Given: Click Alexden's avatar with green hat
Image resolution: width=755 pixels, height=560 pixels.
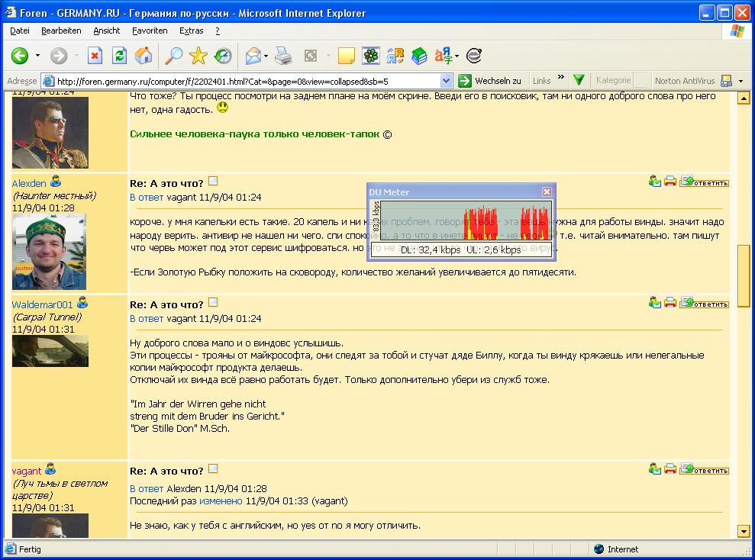Looking at the screenshot, I should [x=49, y=252].
